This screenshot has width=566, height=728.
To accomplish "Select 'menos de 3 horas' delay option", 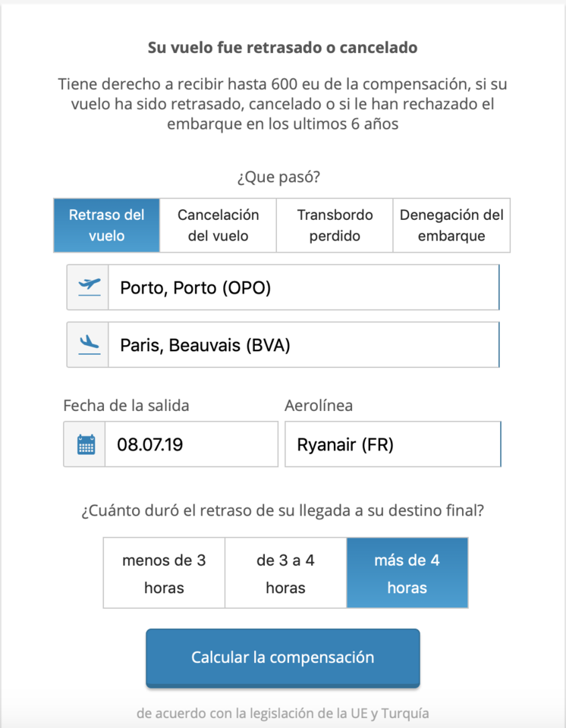I will 163,573.
